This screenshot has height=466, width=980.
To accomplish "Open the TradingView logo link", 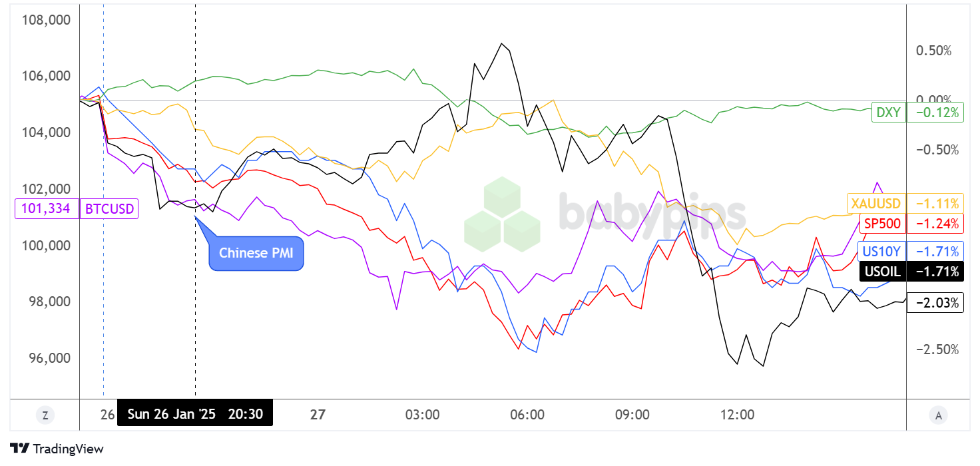I will tap(57, 449).
